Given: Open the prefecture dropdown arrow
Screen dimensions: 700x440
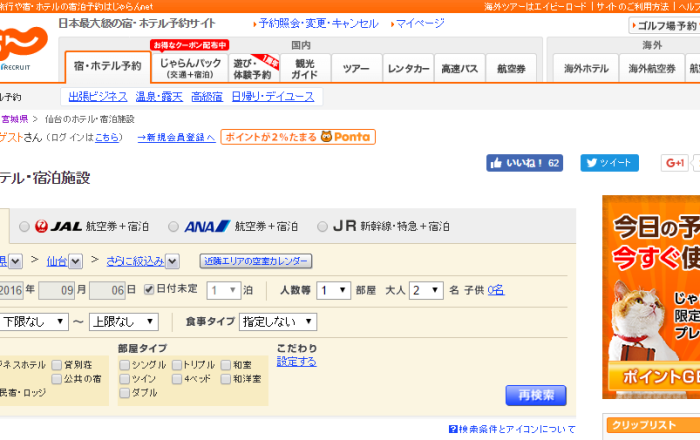Looking at the screenshot, I should [x=15, y=262].
